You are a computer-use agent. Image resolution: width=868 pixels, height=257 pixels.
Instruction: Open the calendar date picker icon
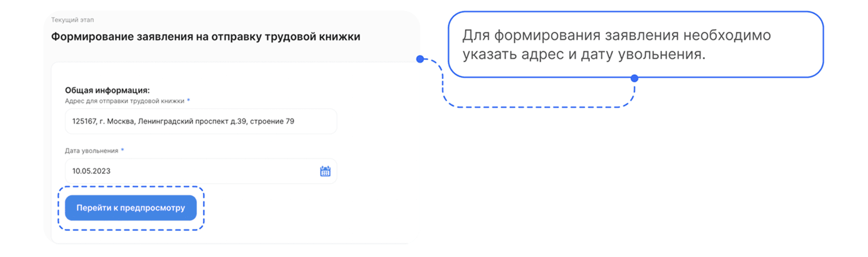click(x=325, y=171)
